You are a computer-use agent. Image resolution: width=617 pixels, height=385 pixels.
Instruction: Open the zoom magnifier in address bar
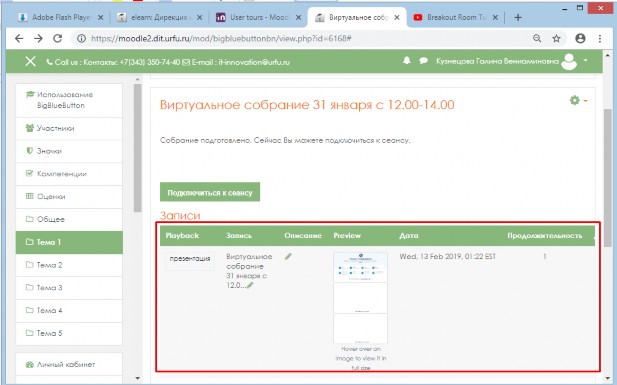(x=537, y=38)
